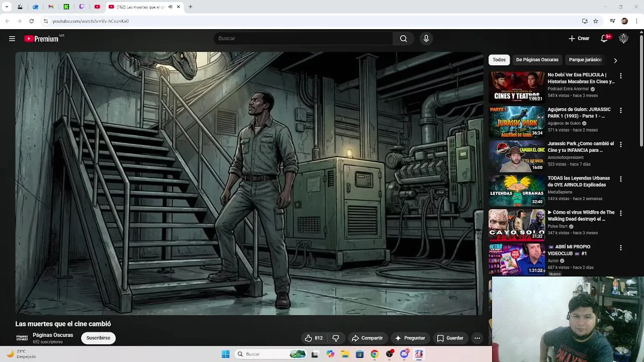View site information icon in address bar
This screenshot has width=644, height=362.
[x=46, y=21]
